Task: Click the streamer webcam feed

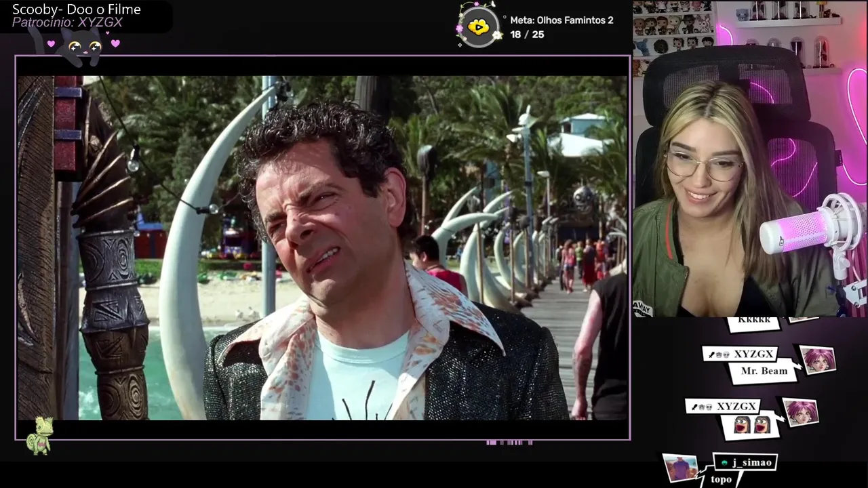Action: point(750,159)
